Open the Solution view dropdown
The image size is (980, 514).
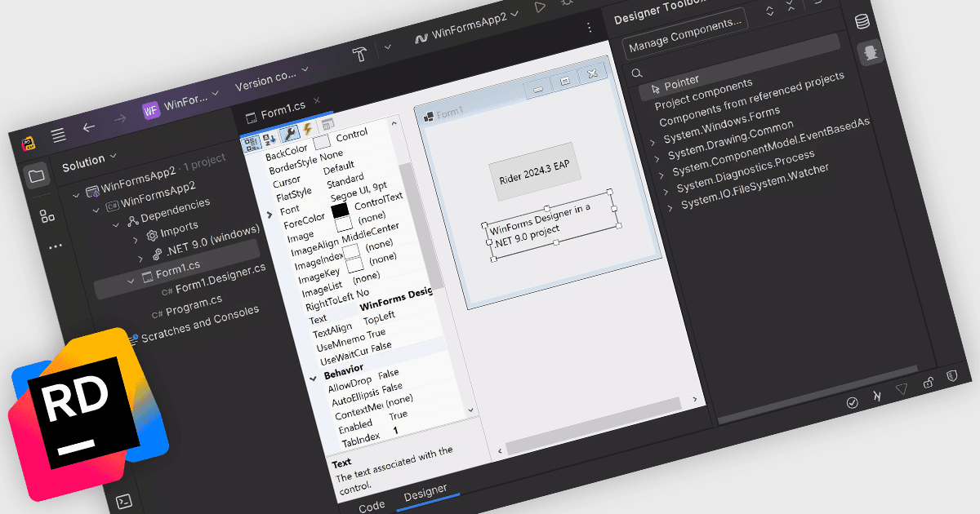(x=89, y=162)
